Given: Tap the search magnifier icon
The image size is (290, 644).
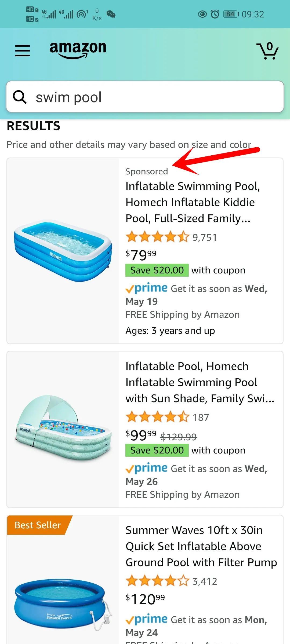Looking at the screenshot, I should tap(20, 97).
